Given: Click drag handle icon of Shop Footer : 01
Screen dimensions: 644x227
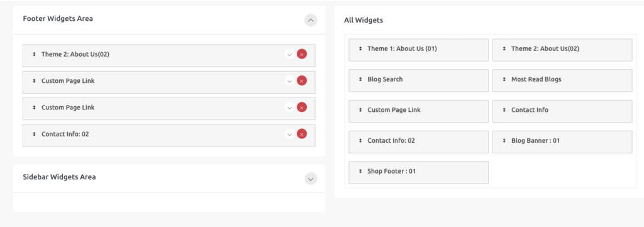Looking at the screenshot, I should point(360,171).
